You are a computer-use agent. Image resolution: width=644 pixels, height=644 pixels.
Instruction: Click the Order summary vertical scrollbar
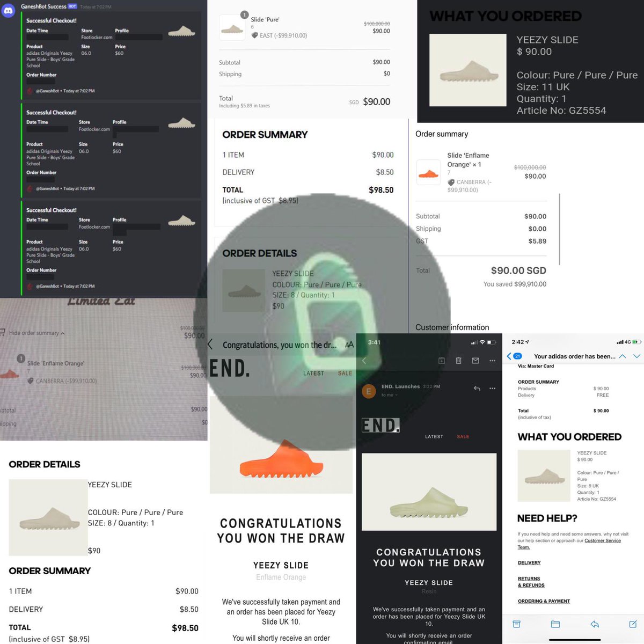pos(560,229)
